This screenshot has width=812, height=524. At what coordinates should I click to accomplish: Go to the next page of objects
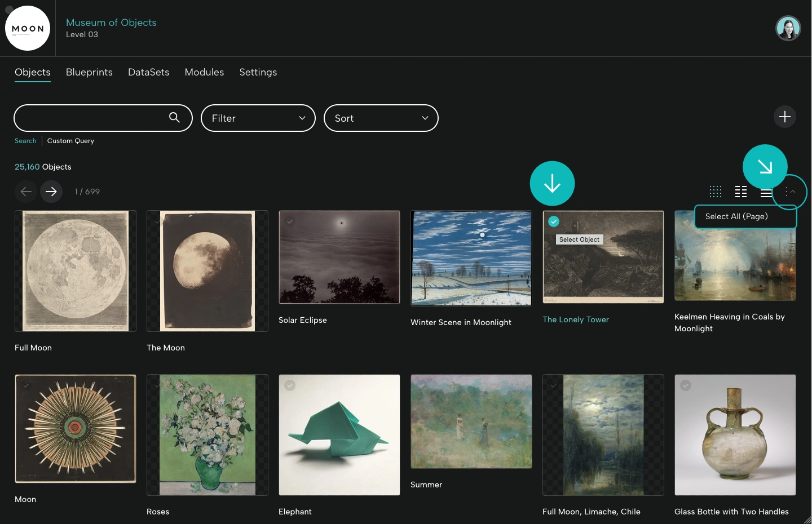(x=51, y=192)
